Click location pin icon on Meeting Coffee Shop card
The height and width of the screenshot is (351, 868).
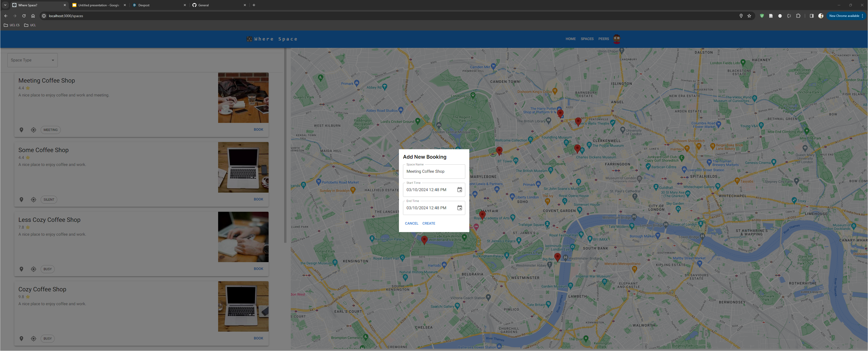tap(21, 130)
